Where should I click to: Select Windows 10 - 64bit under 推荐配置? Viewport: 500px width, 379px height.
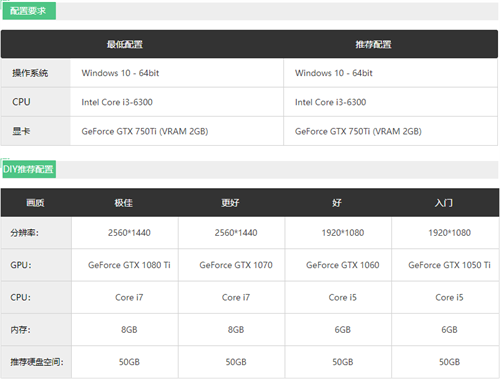click(x=334, y=73)
